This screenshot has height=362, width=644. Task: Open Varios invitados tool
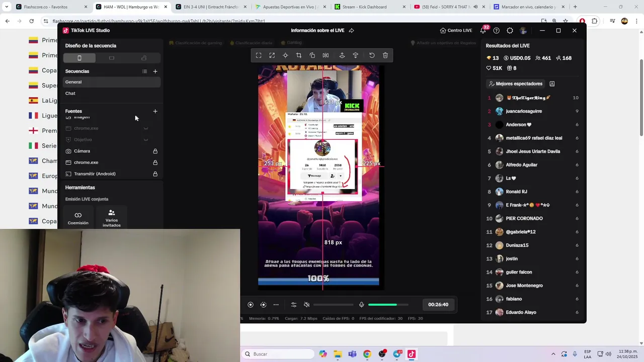pyautogui.click(x=112, y=218)
